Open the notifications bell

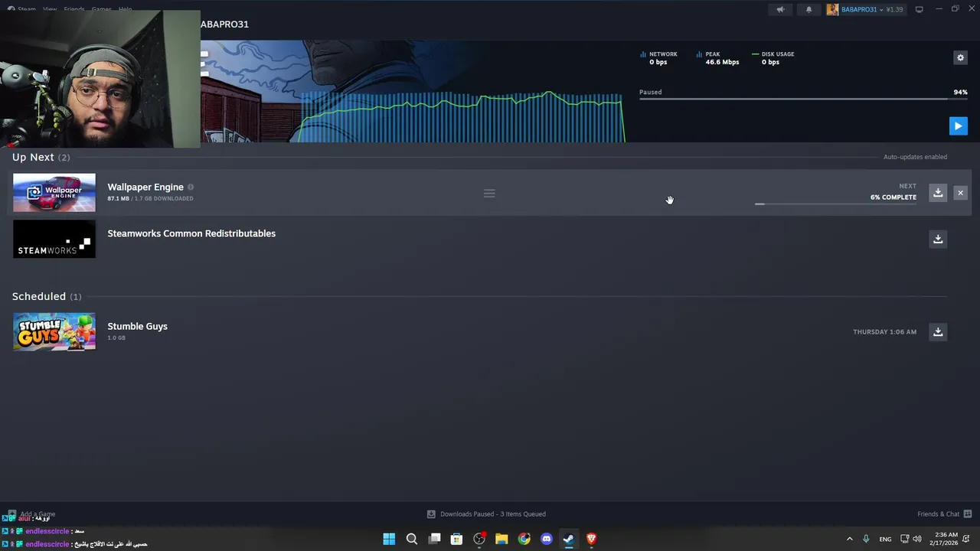[x=808, y=9]
